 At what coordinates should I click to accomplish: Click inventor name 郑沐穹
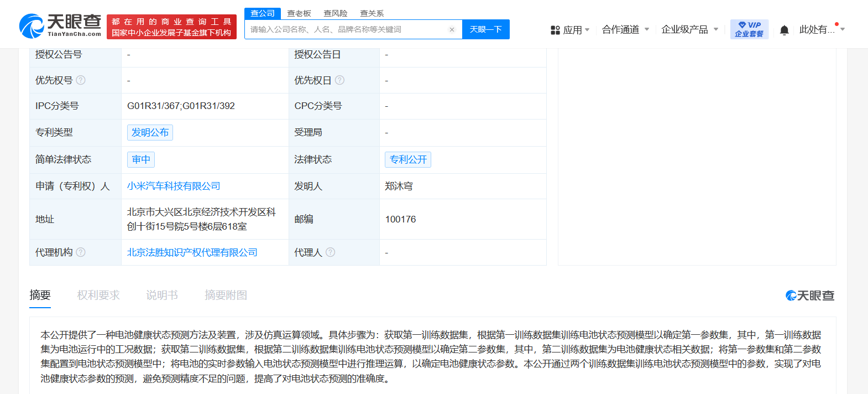(x=399, y=186)
